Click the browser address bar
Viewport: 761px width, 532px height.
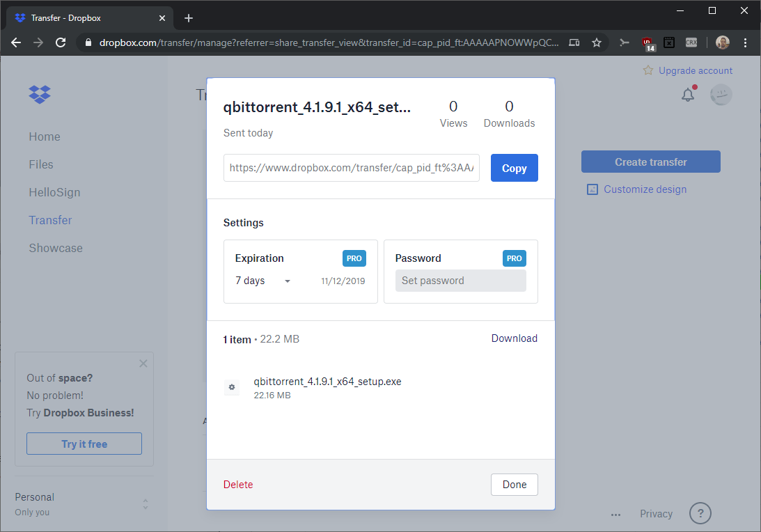pos(329,42)
